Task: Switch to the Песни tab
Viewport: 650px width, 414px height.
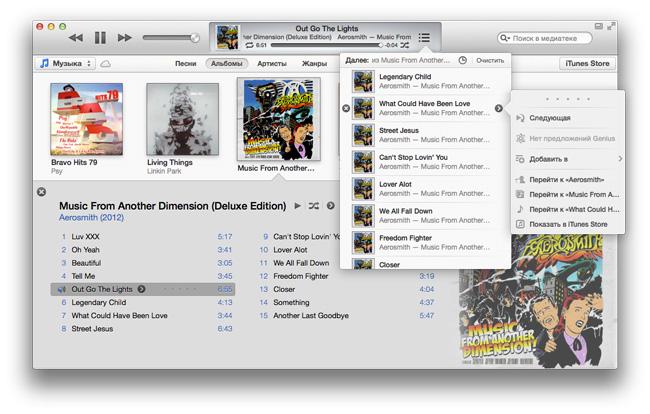Action: 185,63
